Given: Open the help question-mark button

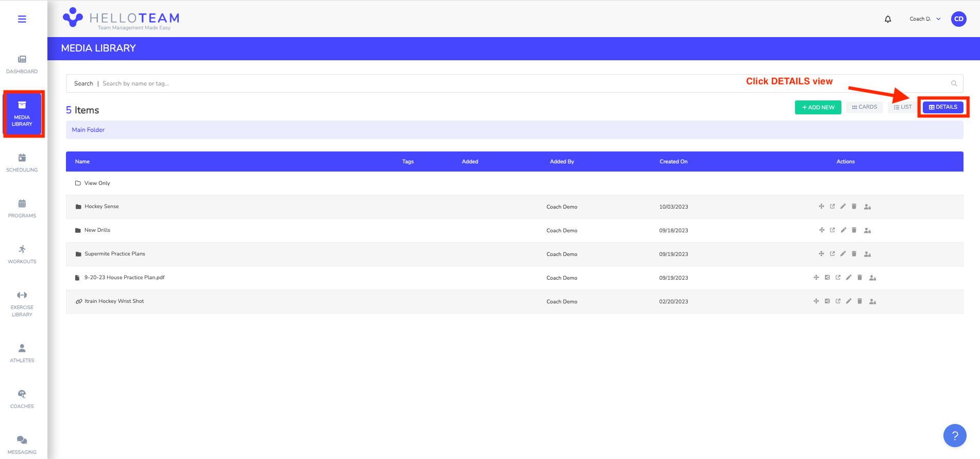Looking at the screenshot, I should point(955,436).
